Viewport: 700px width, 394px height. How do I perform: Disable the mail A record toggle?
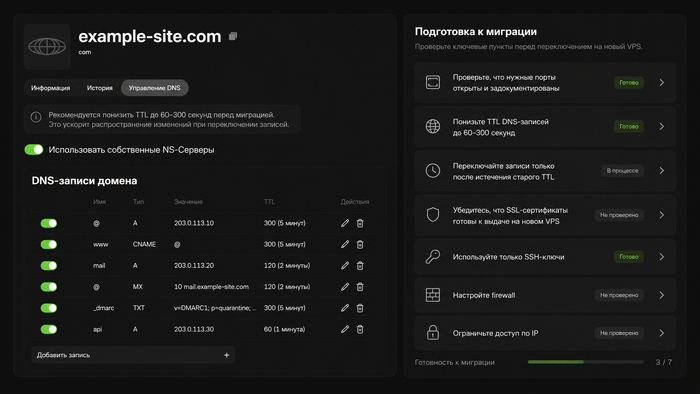49,265
